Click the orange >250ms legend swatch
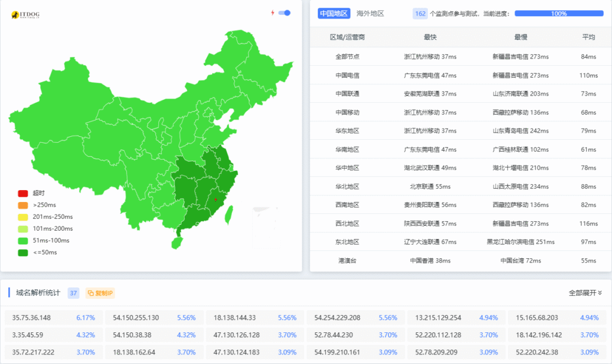The image size is (612, 364). [23, 205]
